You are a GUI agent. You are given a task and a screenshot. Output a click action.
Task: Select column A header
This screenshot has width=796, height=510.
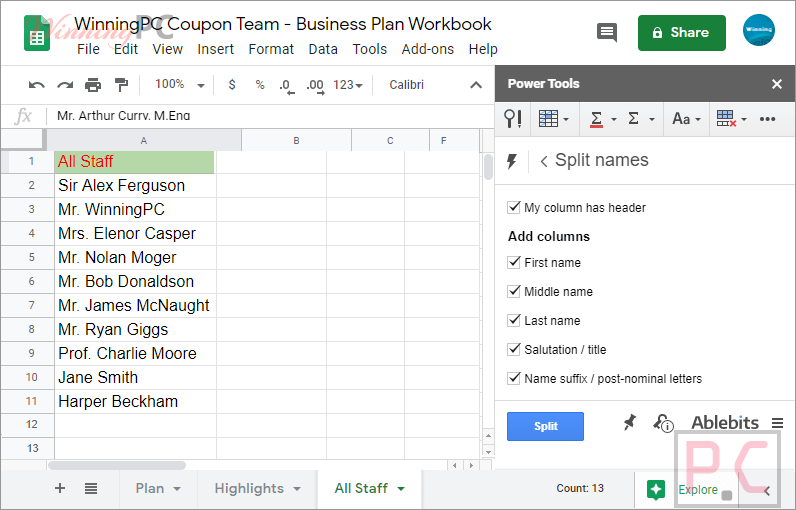[144, 141]
